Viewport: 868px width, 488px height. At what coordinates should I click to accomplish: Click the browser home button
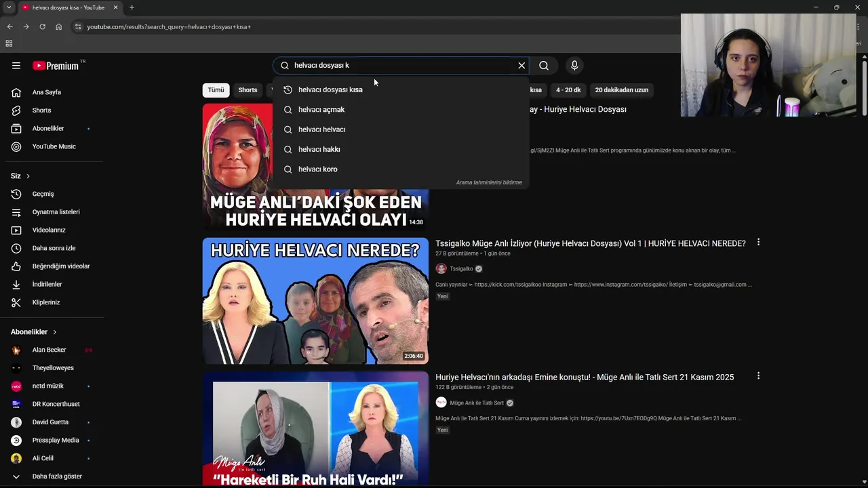[x=58, y=26]
